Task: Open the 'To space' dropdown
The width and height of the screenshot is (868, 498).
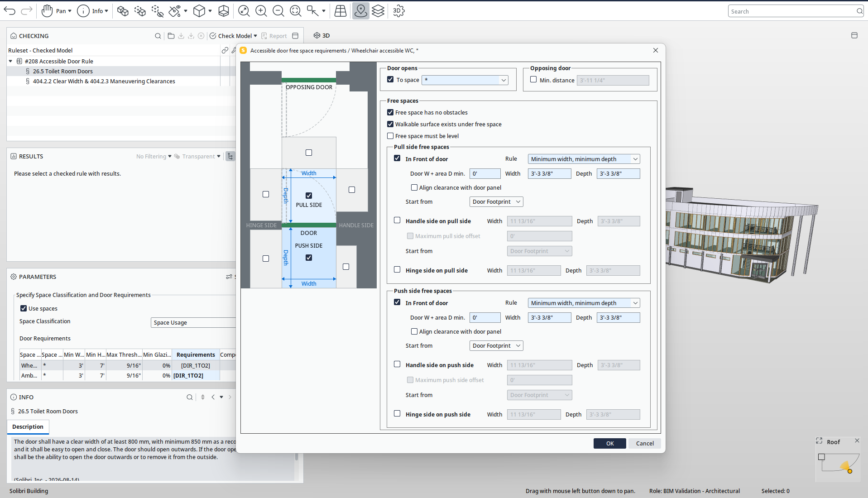Action: pos(465,80)
